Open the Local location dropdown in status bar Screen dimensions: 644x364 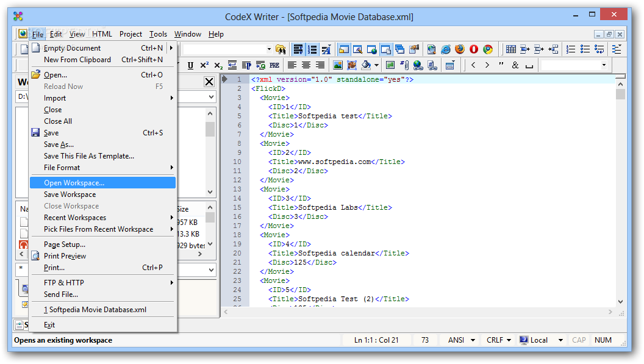tap(560, 340)
